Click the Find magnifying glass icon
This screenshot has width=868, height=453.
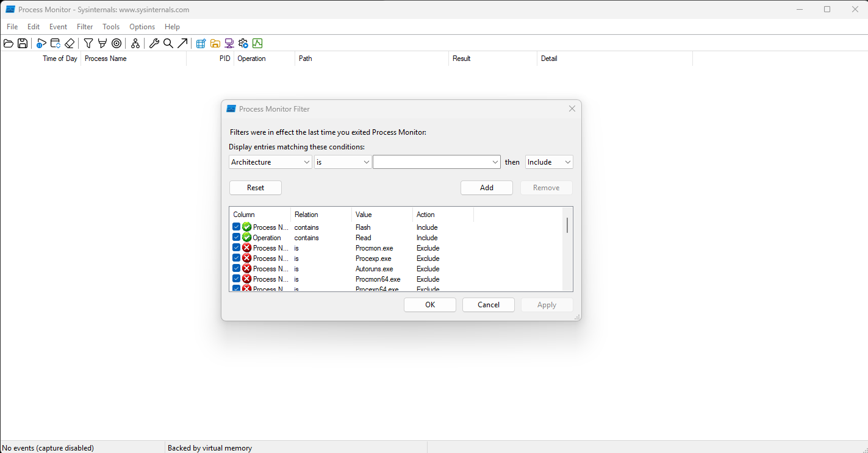[168, 43]
